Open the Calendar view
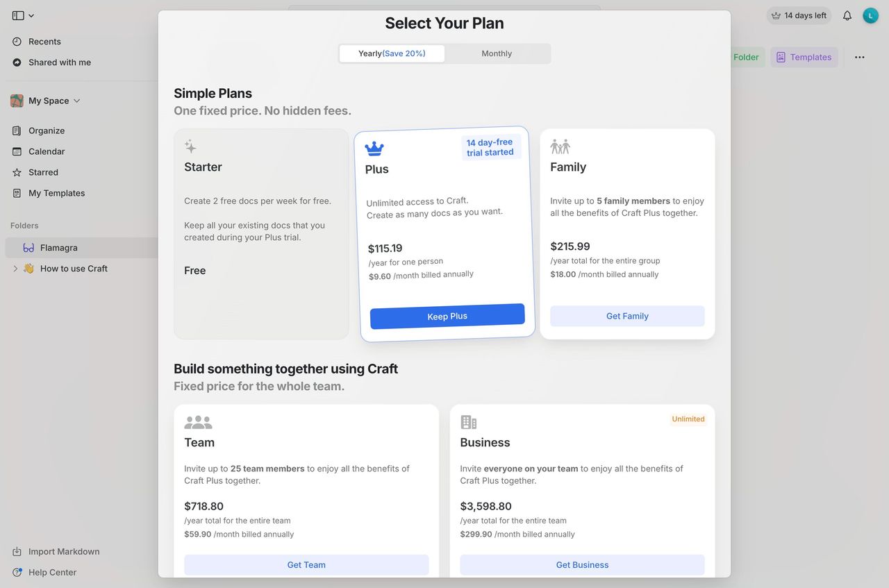 tap(47, 151)
